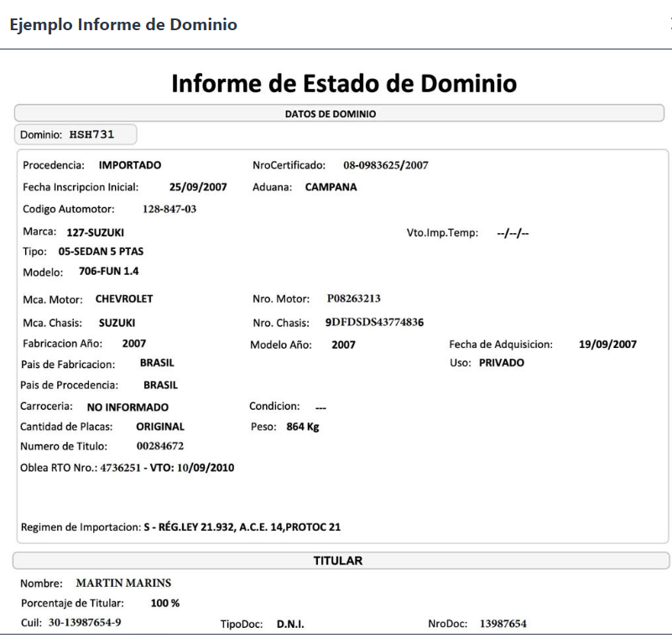Select the titular name MARTIN MARINS
This screenshot has height=643, width=672.
tap(122, 582)
